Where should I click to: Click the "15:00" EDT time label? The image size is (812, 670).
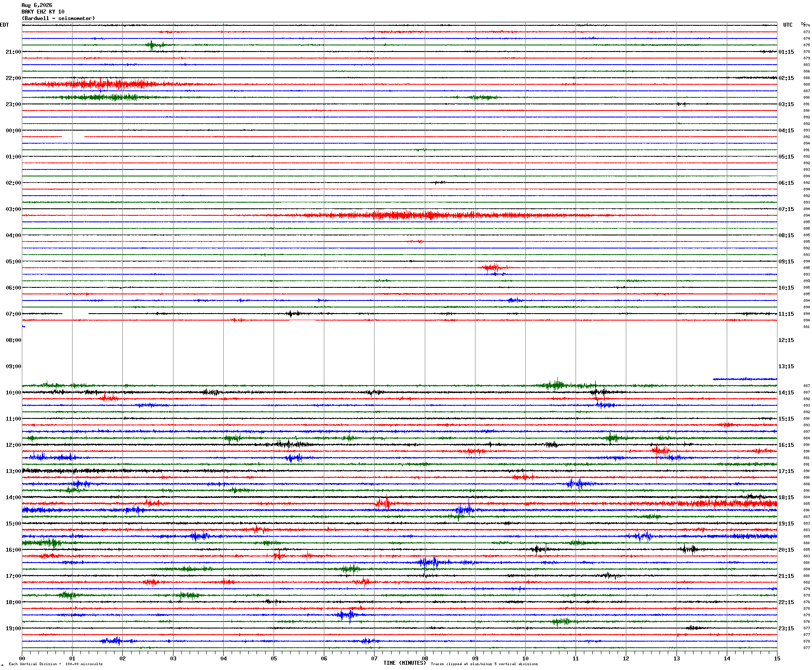click(13, 524)
